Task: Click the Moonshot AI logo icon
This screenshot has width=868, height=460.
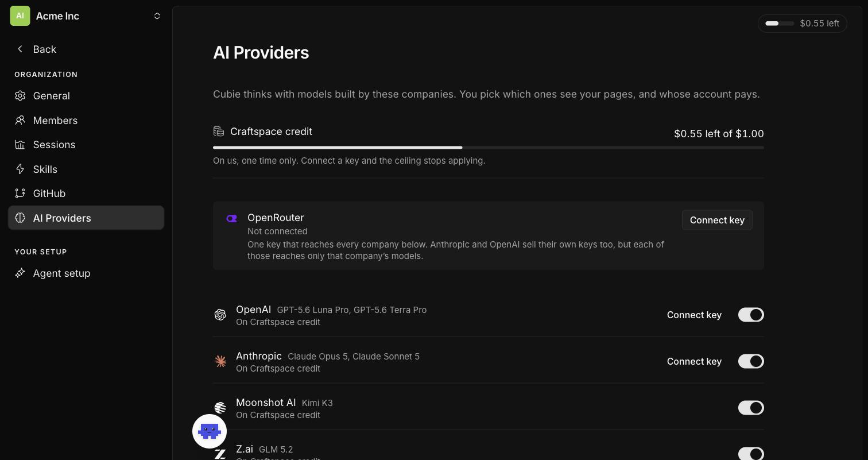Action: pos(220,408)
